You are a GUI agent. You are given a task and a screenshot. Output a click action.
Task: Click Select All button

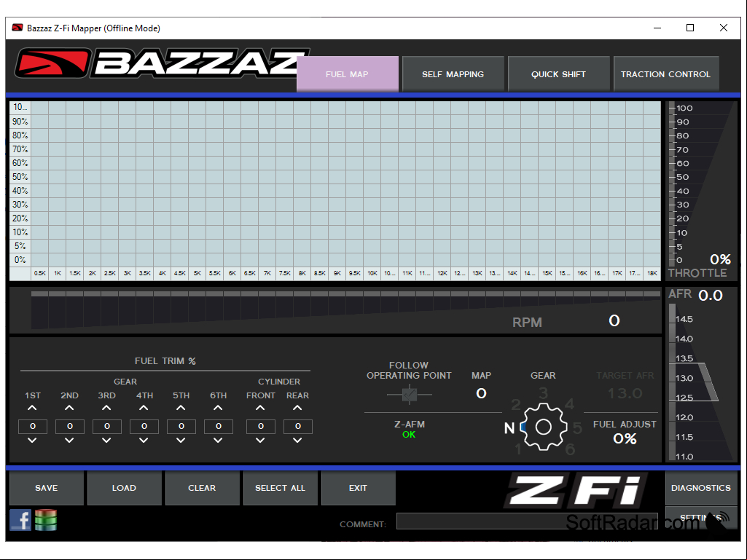pyautogui.click(x=280, y=488)
